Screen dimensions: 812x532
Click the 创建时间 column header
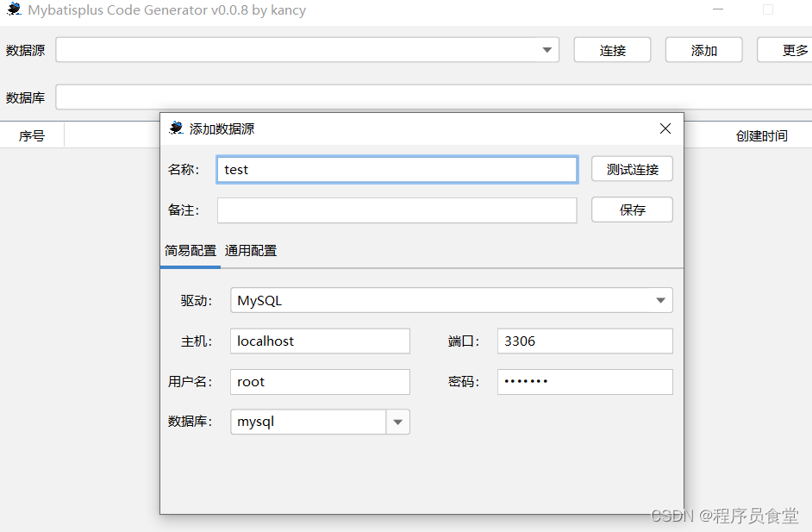[761, 135]
